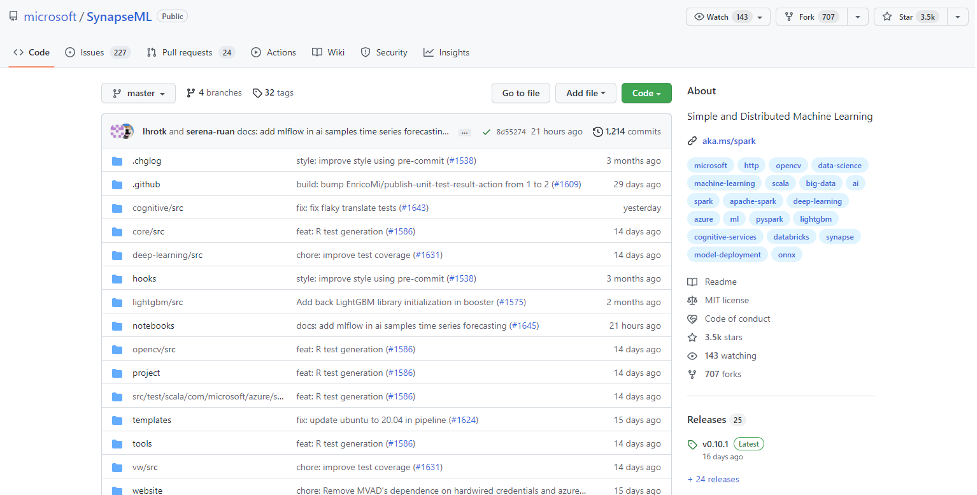Open the Pull requests tab
Viewport: 977px width, 495px height.
click(x=190, y=52)
